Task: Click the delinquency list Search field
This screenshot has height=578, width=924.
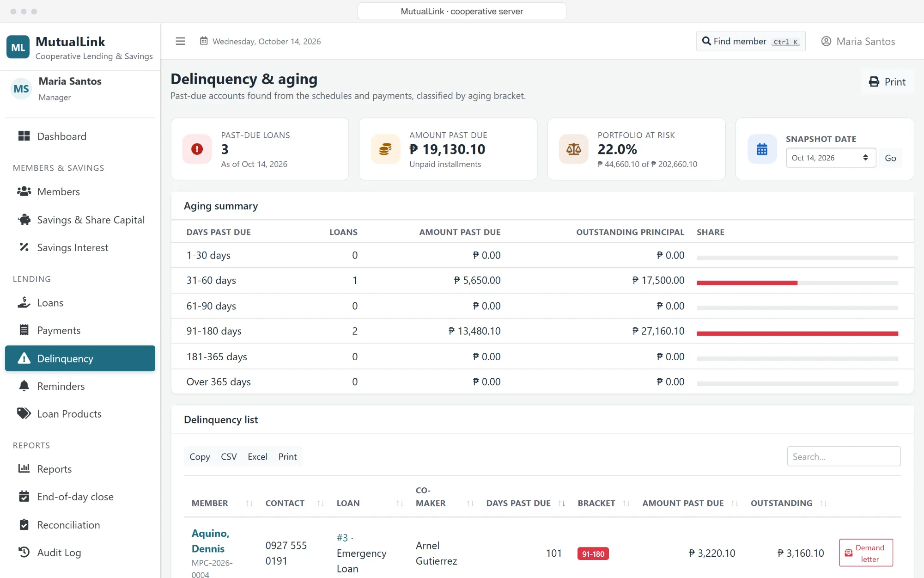Action: coord(844,456)
